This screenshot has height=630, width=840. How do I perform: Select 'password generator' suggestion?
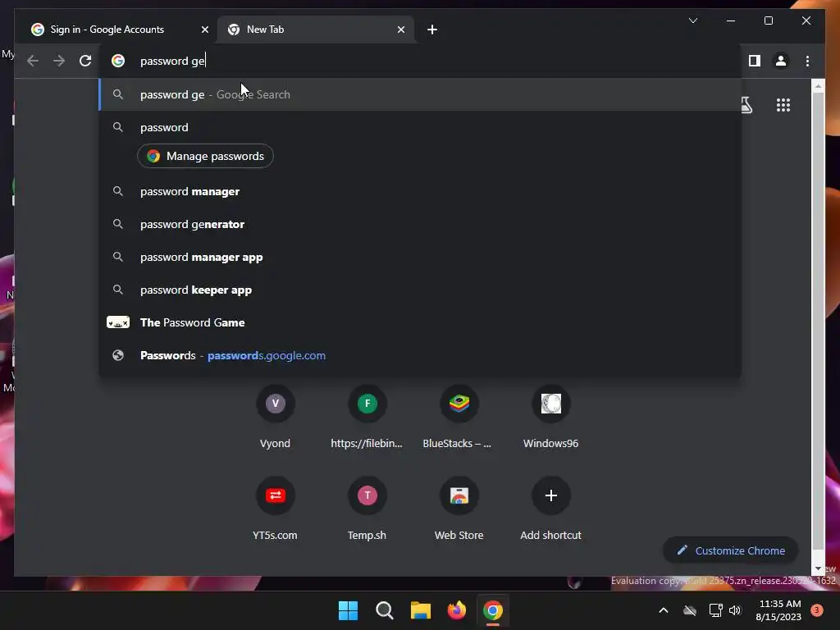[x=420, y=224]
